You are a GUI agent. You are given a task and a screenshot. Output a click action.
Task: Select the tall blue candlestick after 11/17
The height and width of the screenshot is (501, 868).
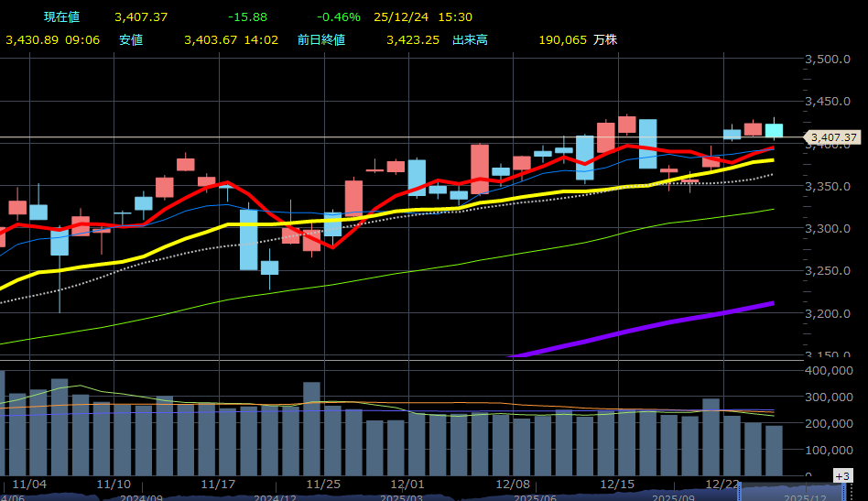pyautogui.click(x=249, y=238)
